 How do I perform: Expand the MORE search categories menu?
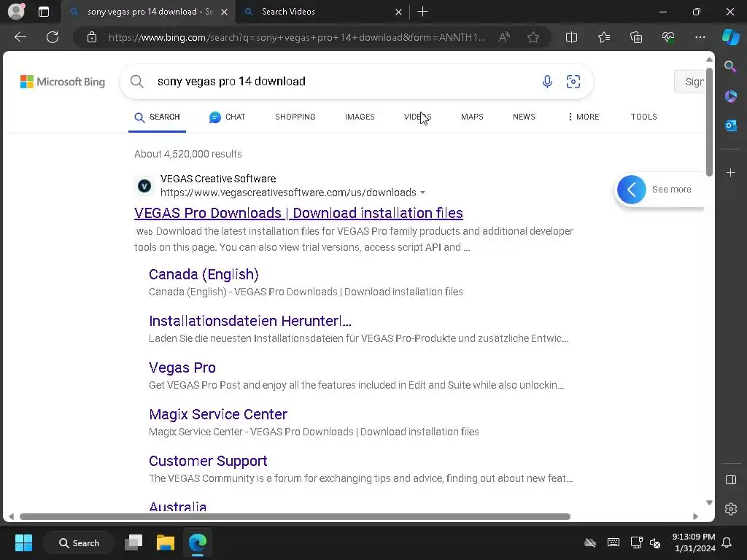point(583,117)
